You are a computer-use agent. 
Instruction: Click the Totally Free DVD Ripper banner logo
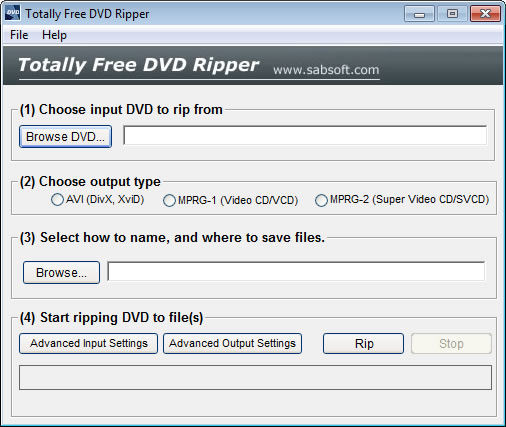[139, 64]
